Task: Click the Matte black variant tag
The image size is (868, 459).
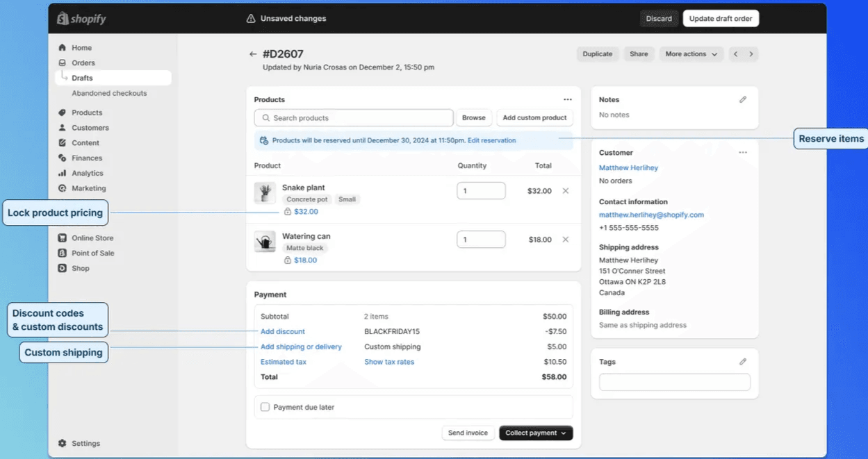Action: 305,248
